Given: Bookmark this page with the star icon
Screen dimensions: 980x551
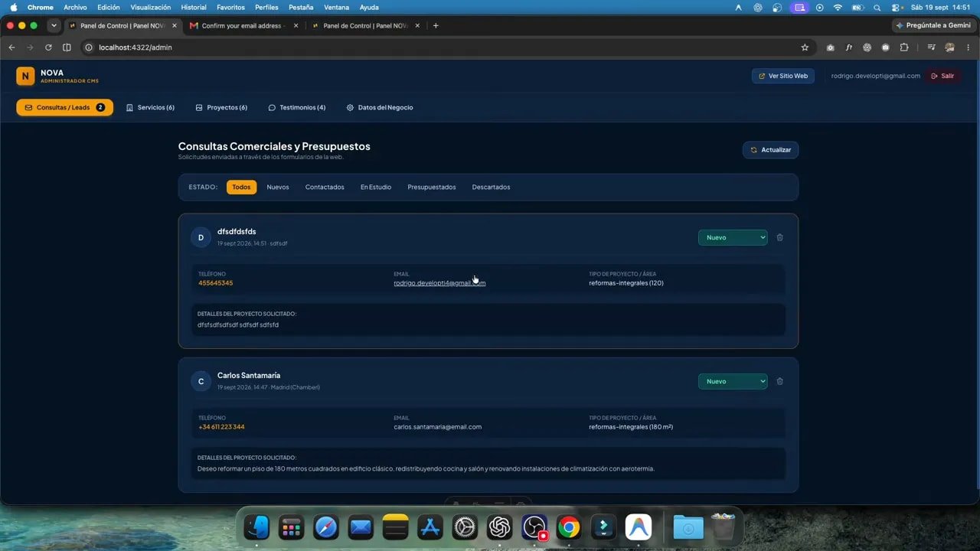Looking at the screenshot, I should click(x=805, y=47).
